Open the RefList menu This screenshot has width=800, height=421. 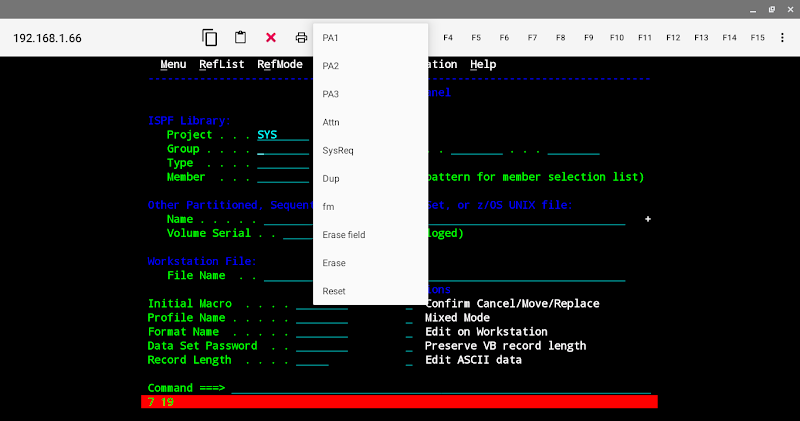[221, 64]
